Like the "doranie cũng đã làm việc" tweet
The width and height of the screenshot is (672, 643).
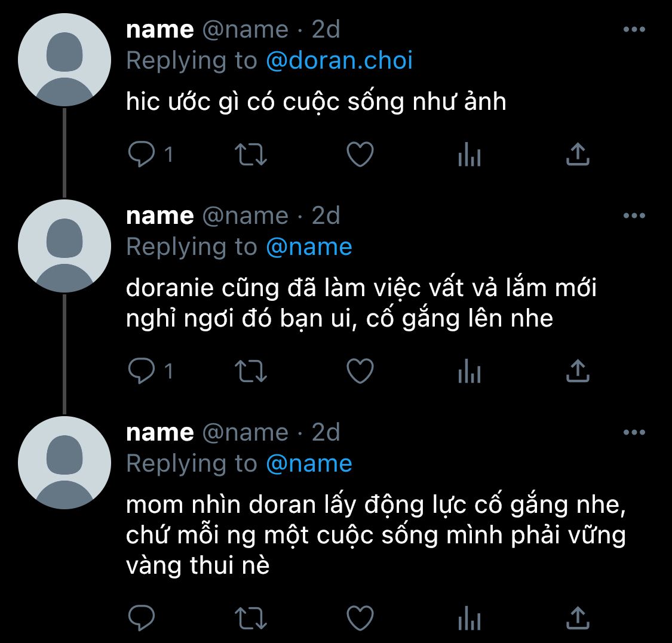click(x=360, y=371)
